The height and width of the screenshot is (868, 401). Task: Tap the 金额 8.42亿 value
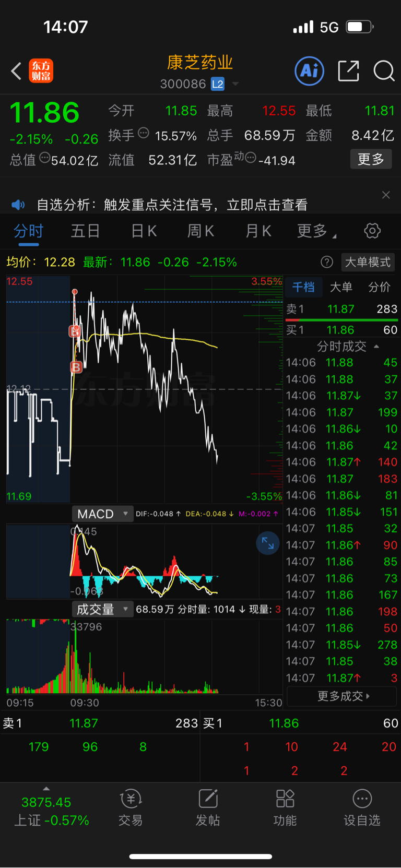373,135
